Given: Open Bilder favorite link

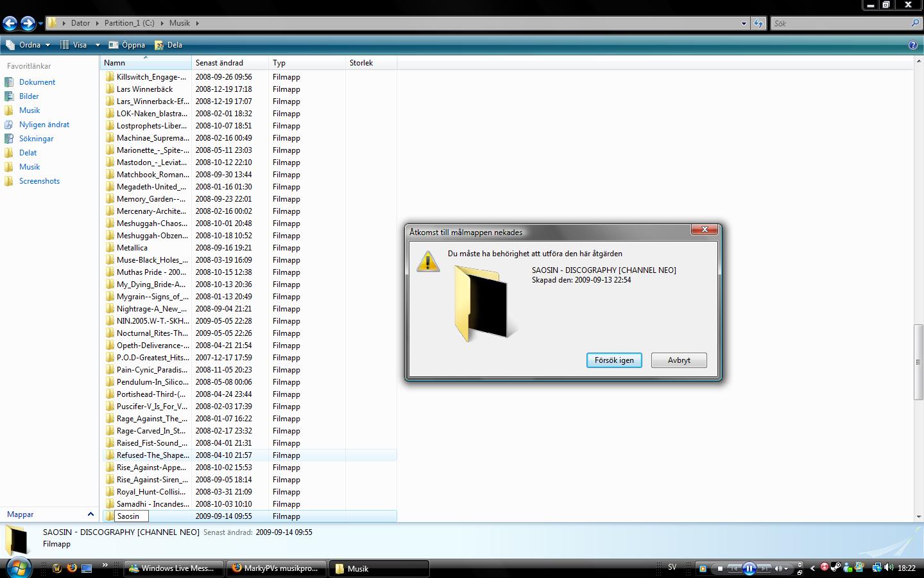Looking at the screenshot, I should [29, 96].
